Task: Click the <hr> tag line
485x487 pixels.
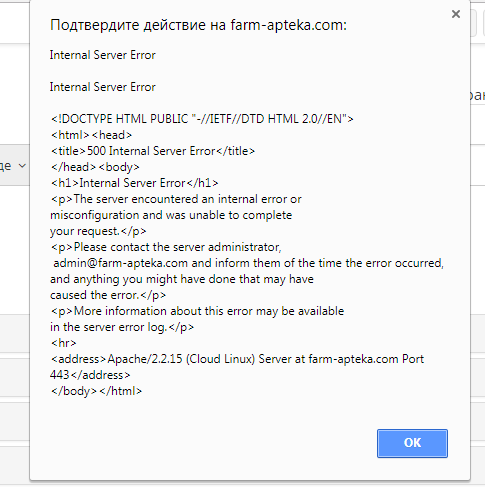Action: point(63,343)
